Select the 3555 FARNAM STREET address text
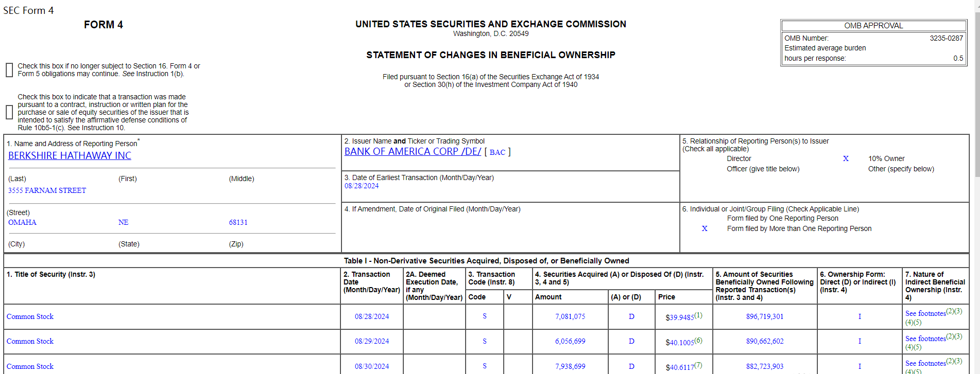Image resolution: width=980 pixels, height=374 pixels. pyautogui.click(x=47, y=190)
